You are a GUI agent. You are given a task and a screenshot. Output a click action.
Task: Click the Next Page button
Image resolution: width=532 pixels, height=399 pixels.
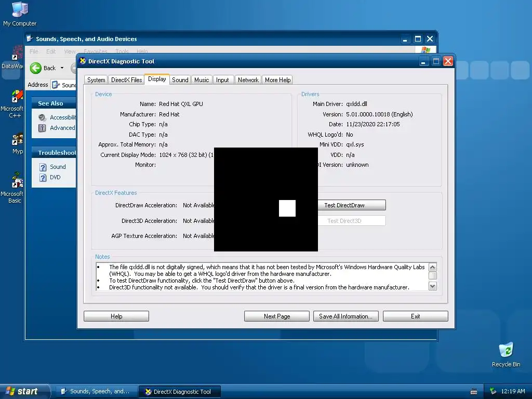click(x=277, y=316)
